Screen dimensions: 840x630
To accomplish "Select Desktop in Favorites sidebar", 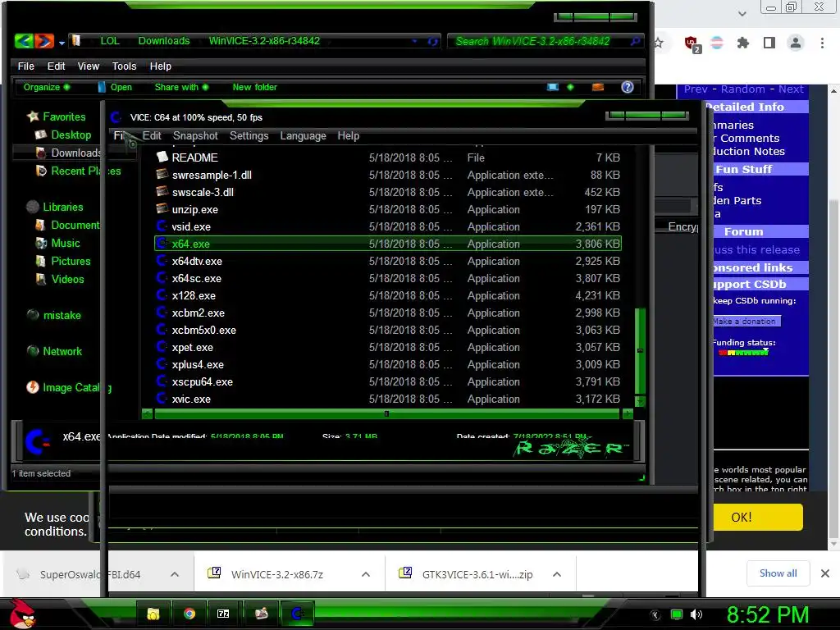I will (62, 135).
